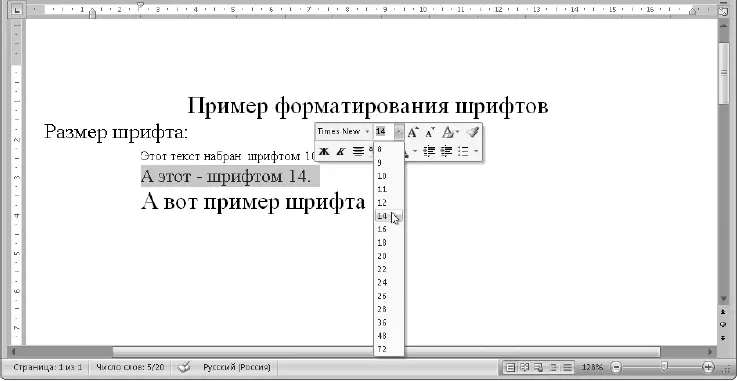
Task: Click the Grow Font icon
Action: click(413, 132)
